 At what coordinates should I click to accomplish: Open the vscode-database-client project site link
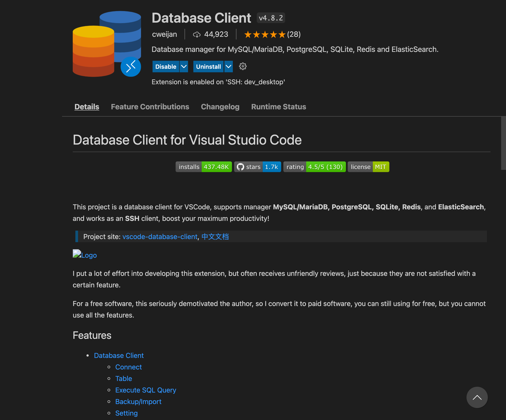pos(160,237)
